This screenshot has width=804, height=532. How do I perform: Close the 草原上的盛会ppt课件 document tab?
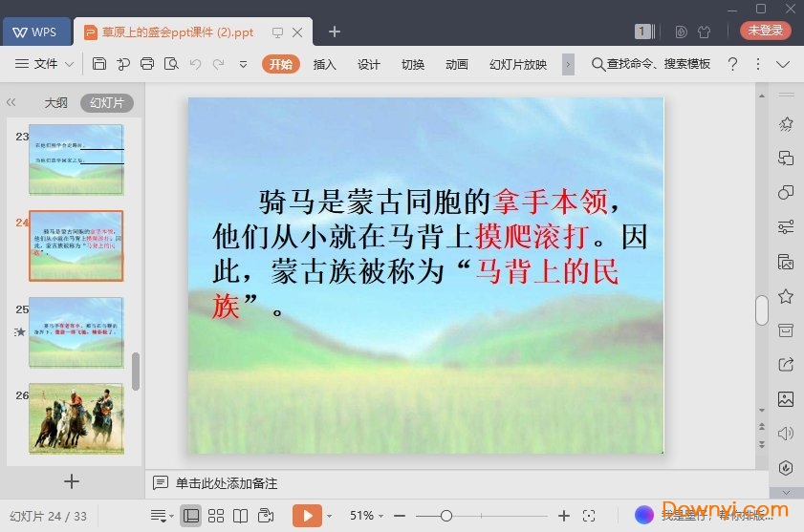pyautogui.click(x=297, y=32)
